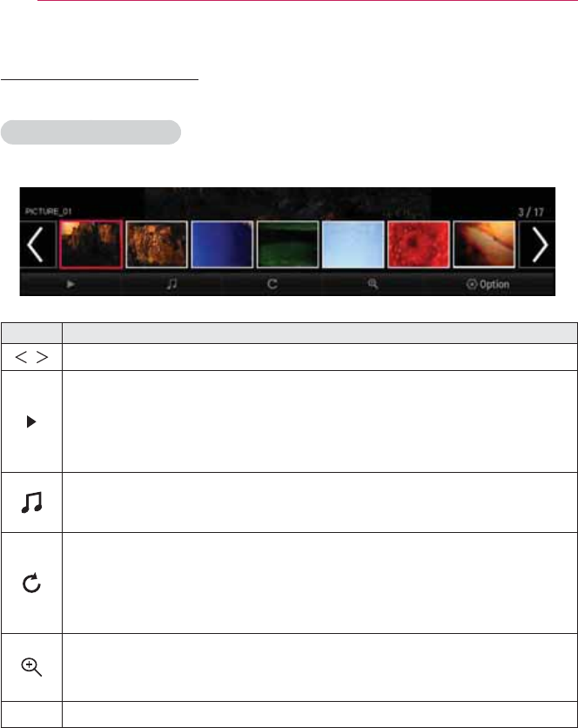Open the Option menu
578x728 pixels.
point(488,284)
